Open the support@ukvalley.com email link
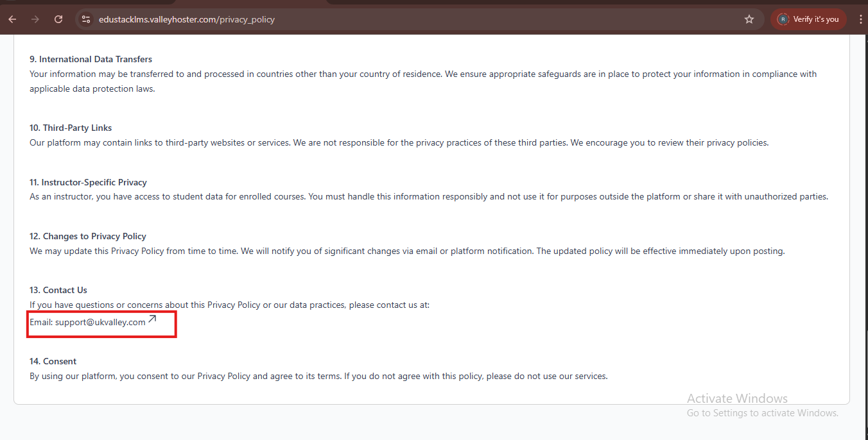The image size is (868, 440). tap(100, 322)
